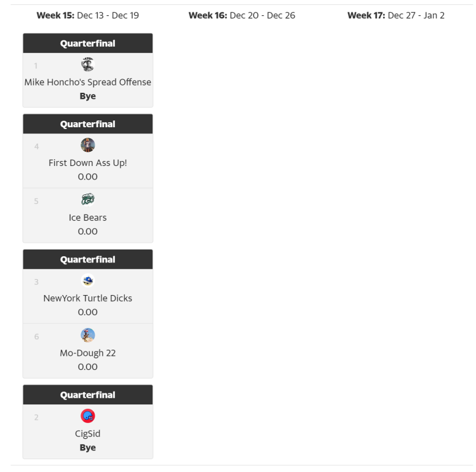Visit the Mo-Dough 22 team page
Screen dimensions: 476x472
click(88, 353)
